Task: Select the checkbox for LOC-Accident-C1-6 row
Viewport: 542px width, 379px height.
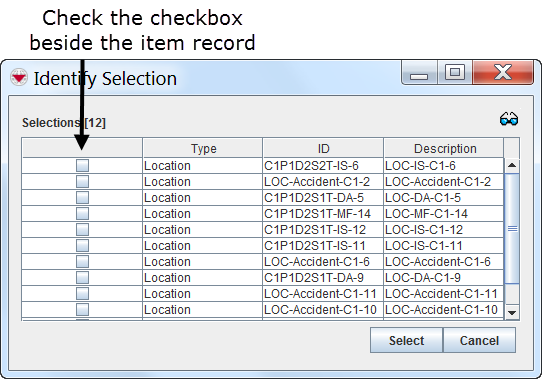Action: click(82, 261)
